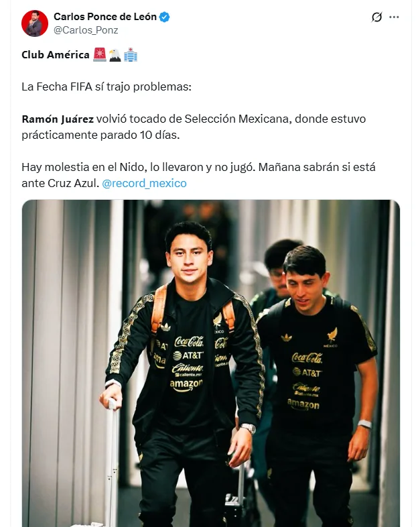The image size is (420, 527).
Task: Click the adidas logo on the black t-shirt
Action: coord(286,337)
